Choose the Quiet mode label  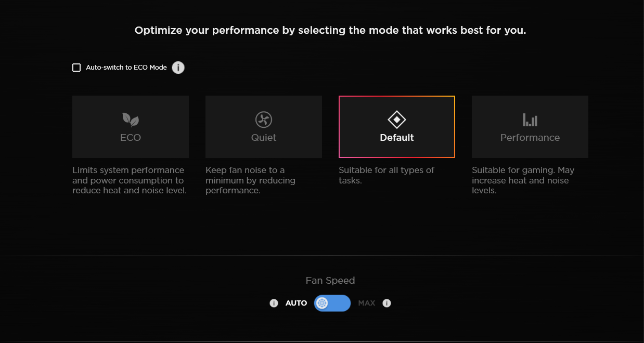click(264, 138)
